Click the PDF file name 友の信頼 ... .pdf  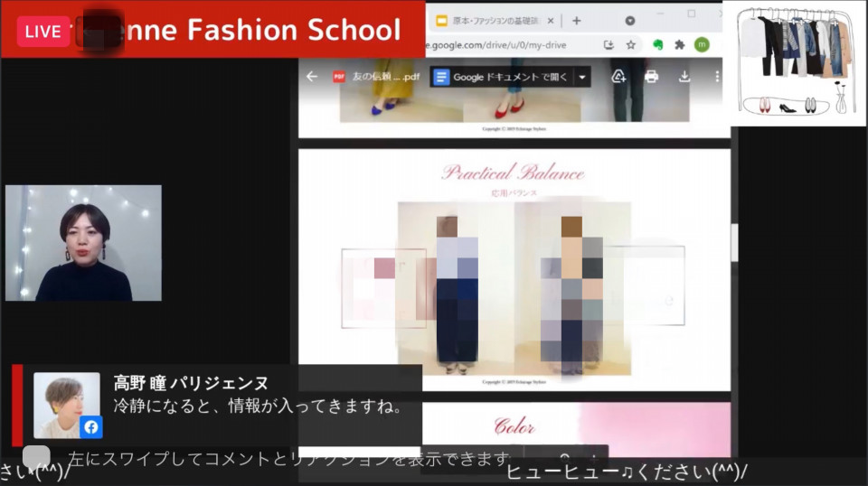(386, 77)
